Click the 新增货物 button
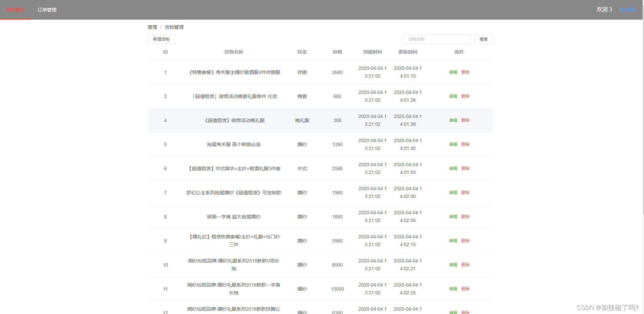The image size is (644, 314). [161, 39]
